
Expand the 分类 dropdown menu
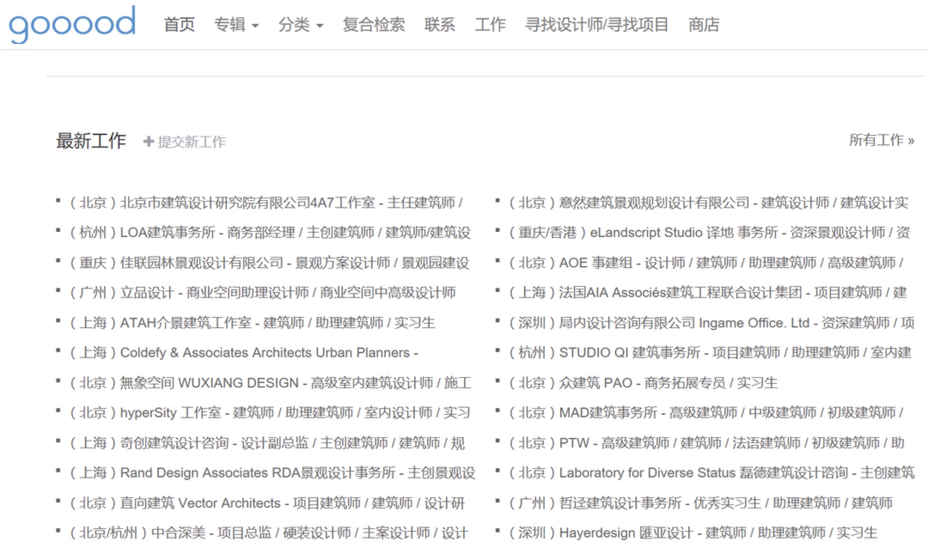pyautogui.click(x=301, y=24)
